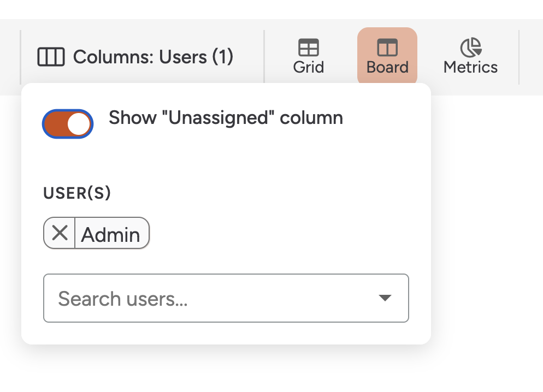Select the Board tab label
This screenshot has height=392, width=543.
387,68
